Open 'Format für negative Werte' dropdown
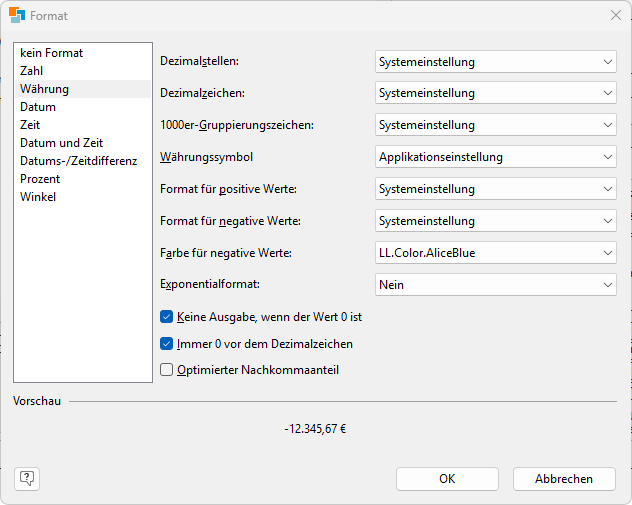The width and height of the screenshot is (632, 505). [x=495, y=221]
